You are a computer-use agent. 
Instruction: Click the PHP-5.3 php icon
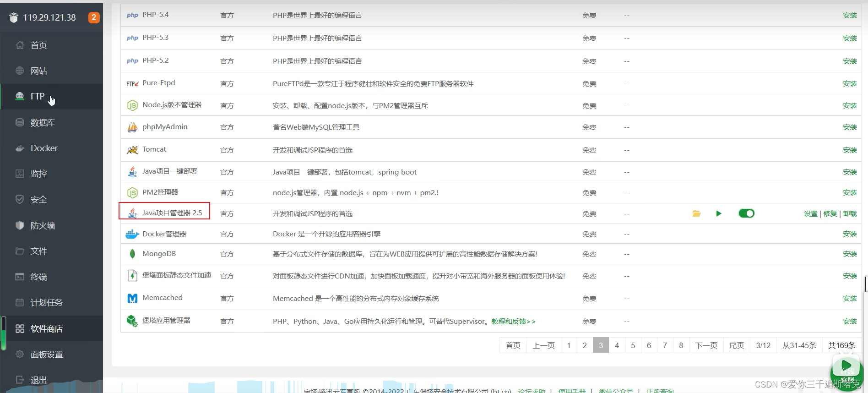[132, 38]
